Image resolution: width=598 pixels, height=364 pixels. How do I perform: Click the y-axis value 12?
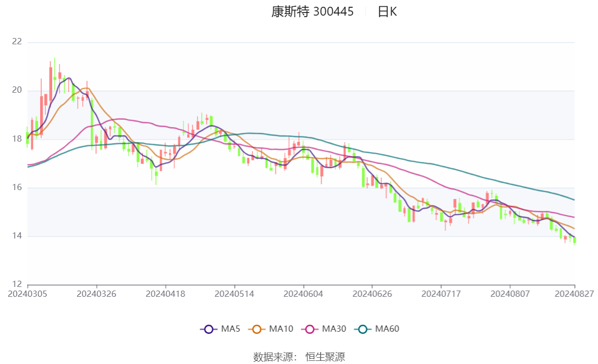tap(17, 284)
